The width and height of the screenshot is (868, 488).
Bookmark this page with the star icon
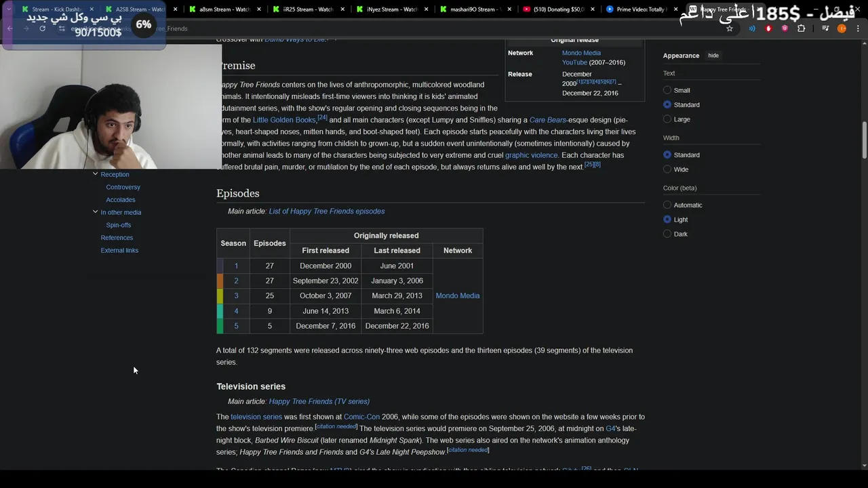(730, 28)
